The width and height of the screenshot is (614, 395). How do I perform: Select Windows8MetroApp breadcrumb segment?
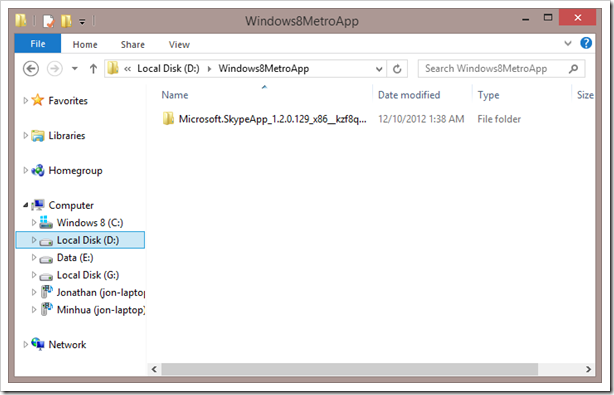[x=264, y=69]
